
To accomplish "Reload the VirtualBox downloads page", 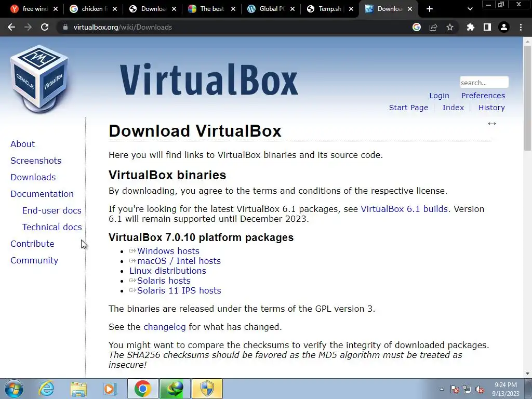I will (45, 27).
